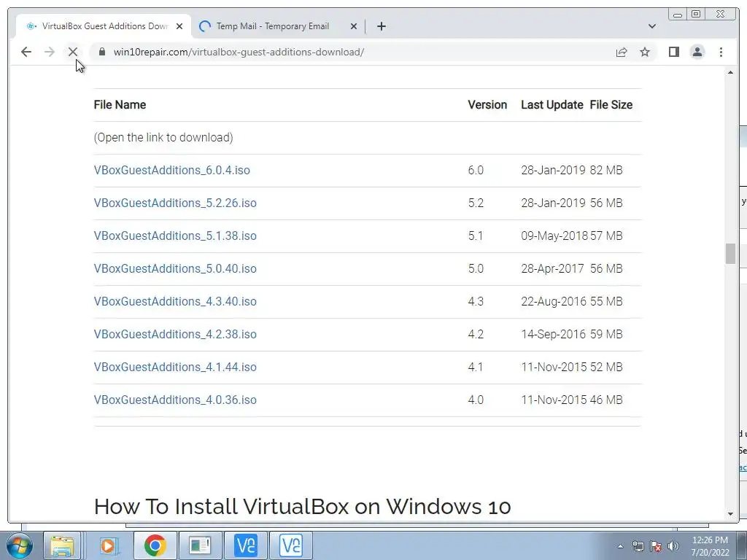The image size is (747, 560).
Task: Bookmark this page with the star
Action: click(x=645, y=52)
